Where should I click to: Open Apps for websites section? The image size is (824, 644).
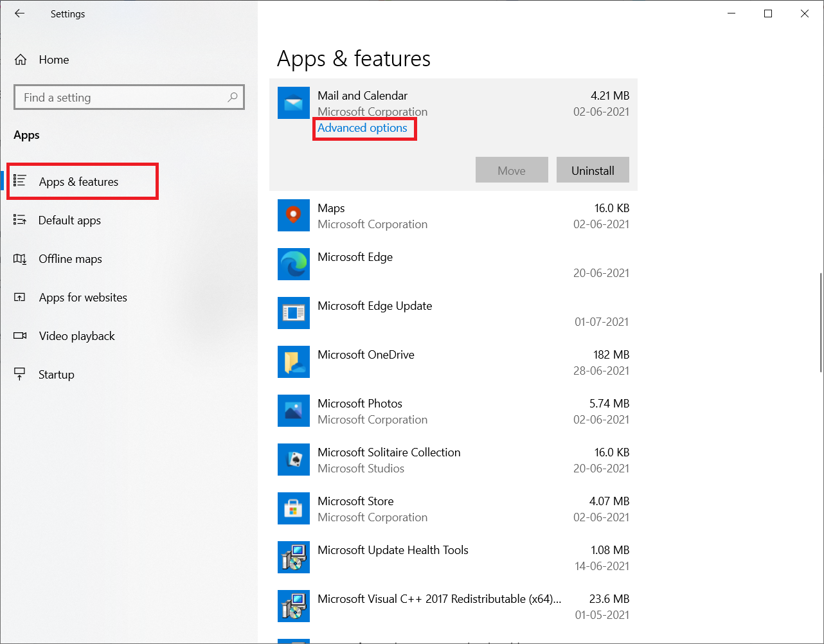83,298
